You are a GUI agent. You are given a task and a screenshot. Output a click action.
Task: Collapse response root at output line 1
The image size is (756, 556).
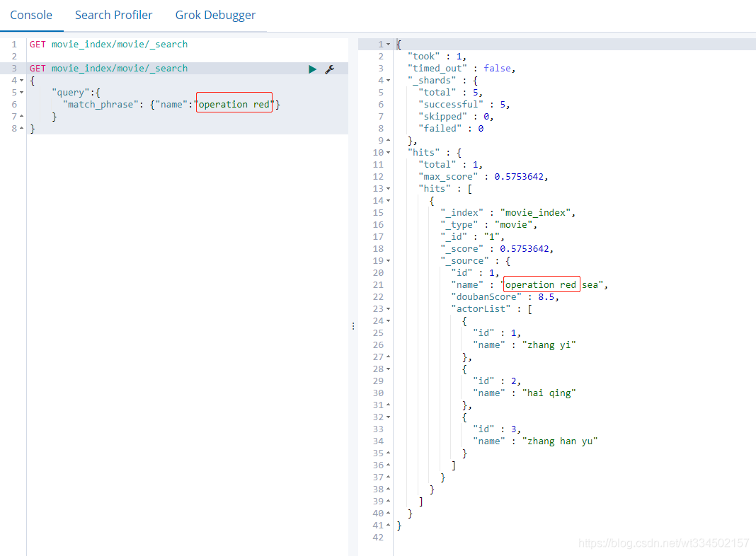(x=388, y=45)
